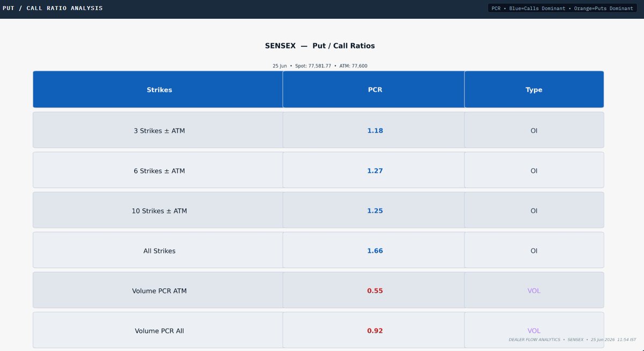This screenshot has height=351, width=644.
Task: Click the PCR value 1.25
Action: [375, 211]
